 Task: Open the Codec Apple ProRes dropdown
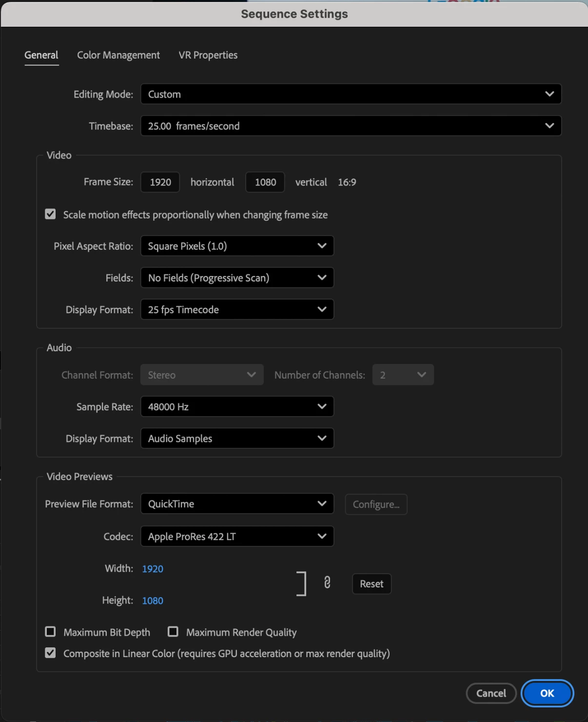(237, 536)
